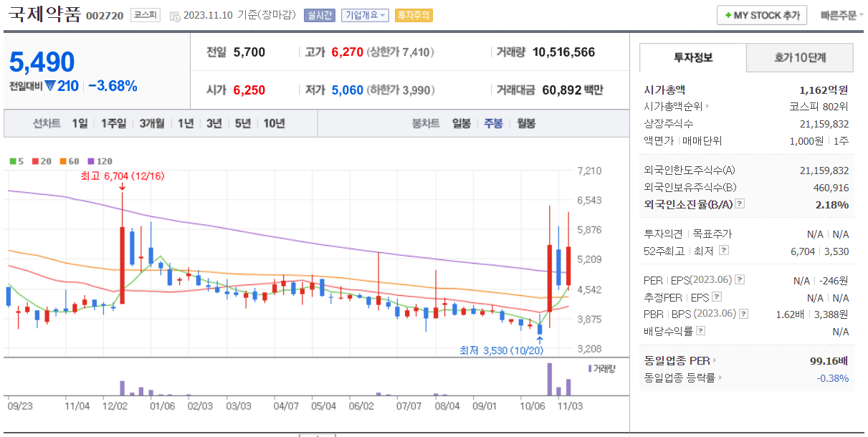
Task: Click the 시가총액순위 link
Action: (x=674, y=107)
